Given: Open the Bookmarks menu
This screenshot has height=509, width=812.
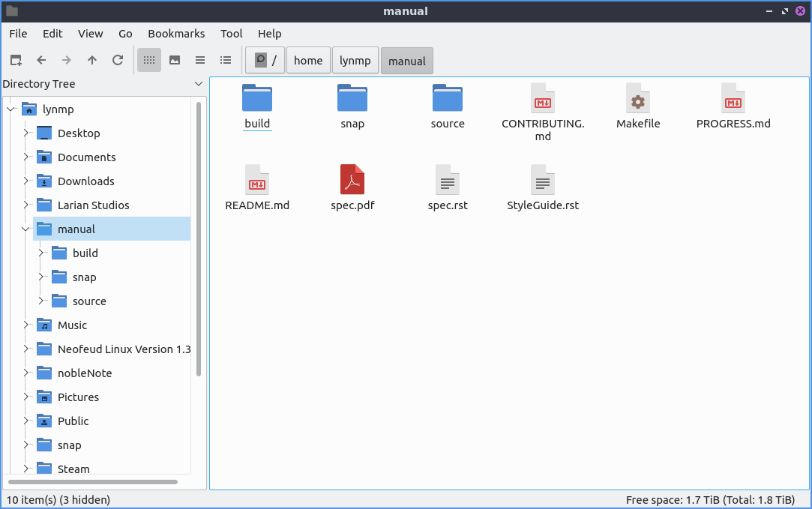Looking at the screenshot, I should pyautogui.click(x=176, y=34).
